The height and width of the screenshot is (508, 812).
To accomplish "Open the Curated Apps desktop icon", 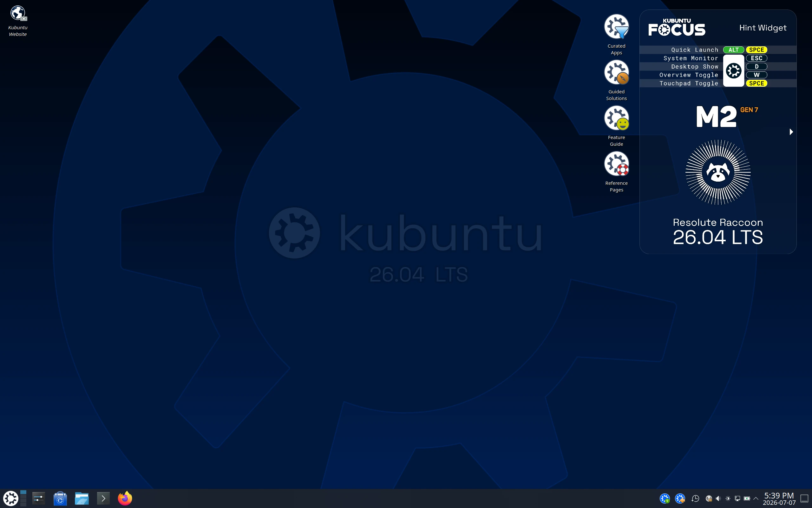I will click(x=616, y=34).
